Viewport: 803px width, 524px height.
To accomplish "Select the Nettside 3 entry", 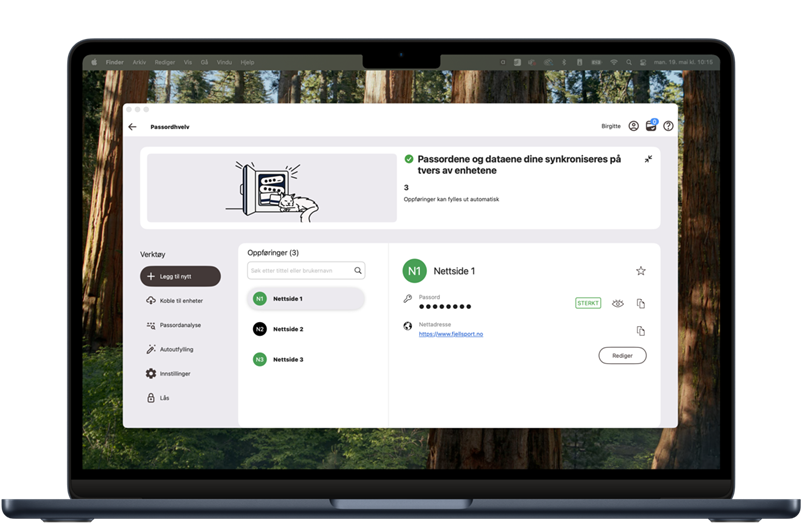I will 288,359.
